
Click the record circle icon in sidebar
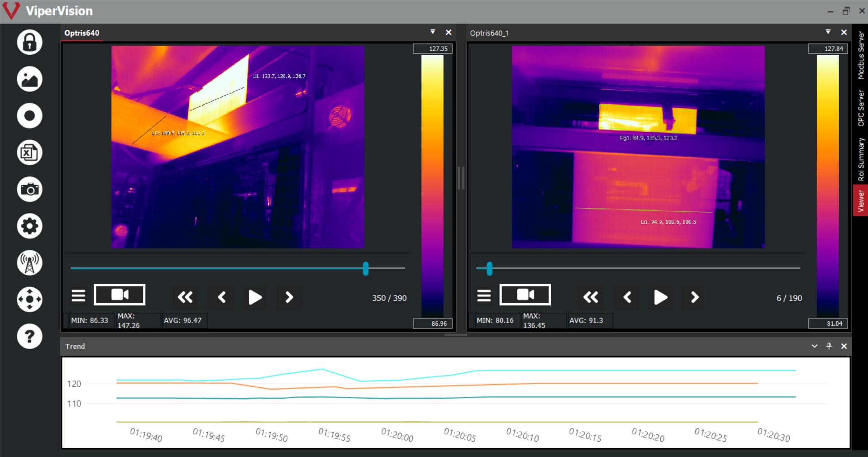[30, 116]
